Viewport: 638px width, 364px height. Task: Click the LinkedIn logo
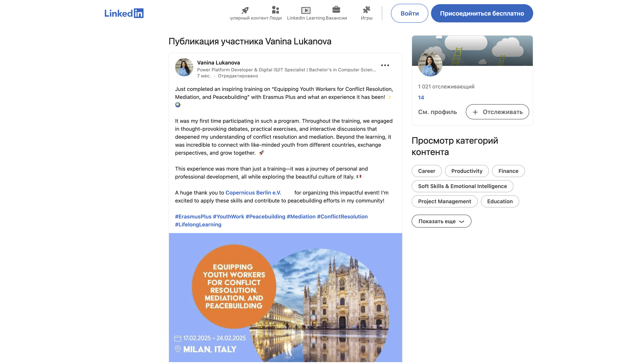click(x=124, y=13)
